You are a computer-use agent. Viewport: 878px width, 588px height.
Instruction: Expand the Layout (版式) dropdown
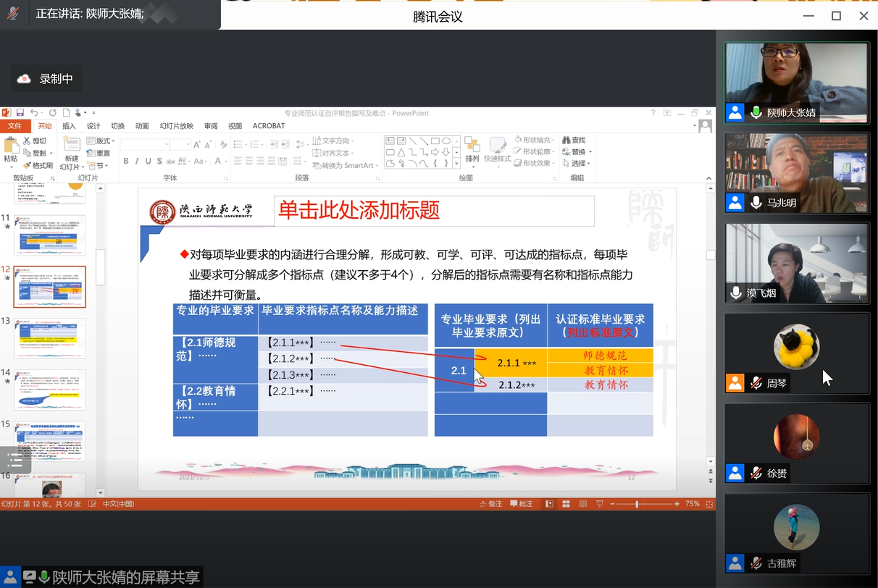[x=101, y=140]
